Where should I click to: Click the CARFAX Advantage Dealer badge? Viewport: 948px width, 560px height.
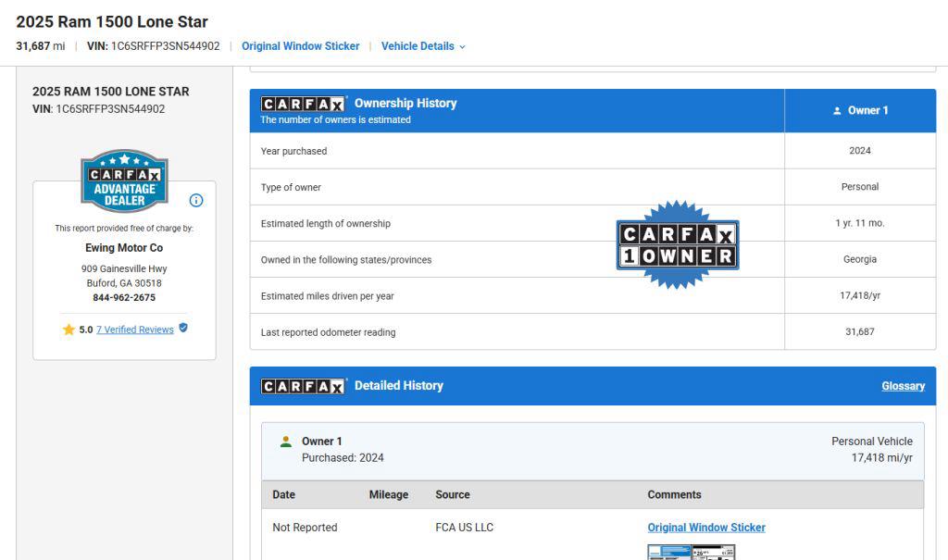[x=125, y=181]
